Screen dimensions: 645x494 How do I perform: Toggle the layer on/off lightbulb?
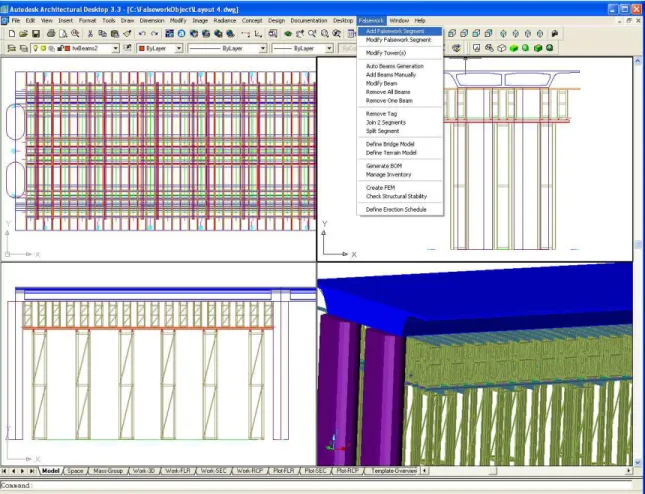(x=35, y=49)
